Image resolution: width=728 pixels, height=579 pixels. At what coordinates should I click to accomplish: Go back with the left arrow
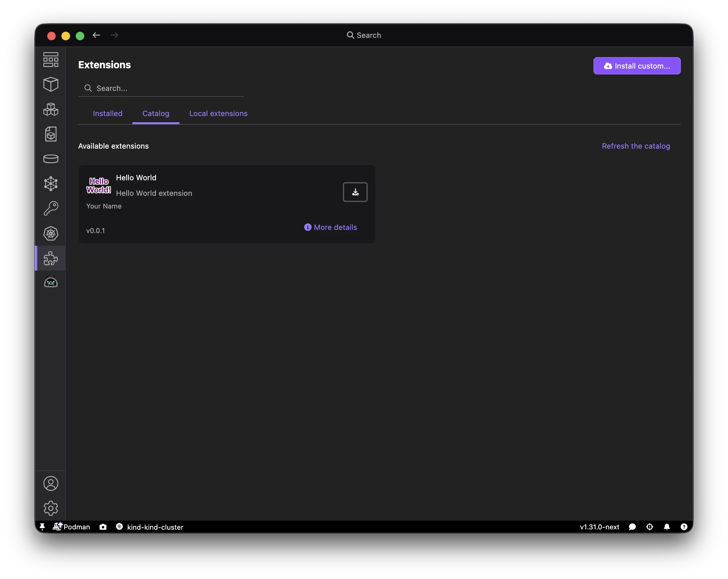[96, 35]
